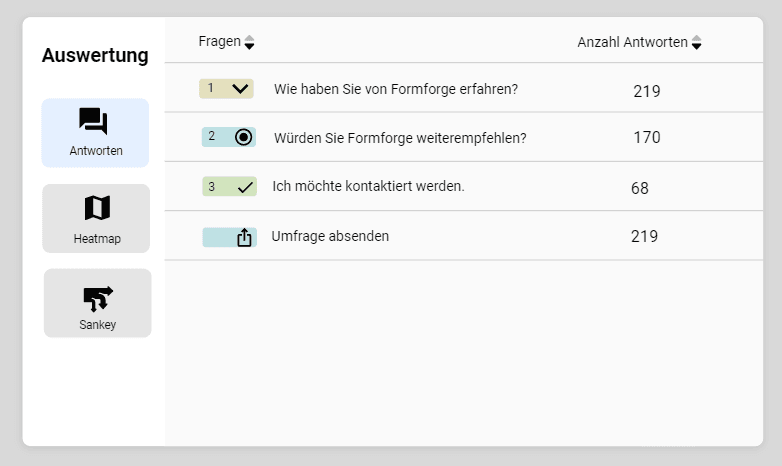Image resolution: width=782 pixels, height=466 pixels.
Task: Click the radio button icon on question 2
Action: click(x=244, y=137)
